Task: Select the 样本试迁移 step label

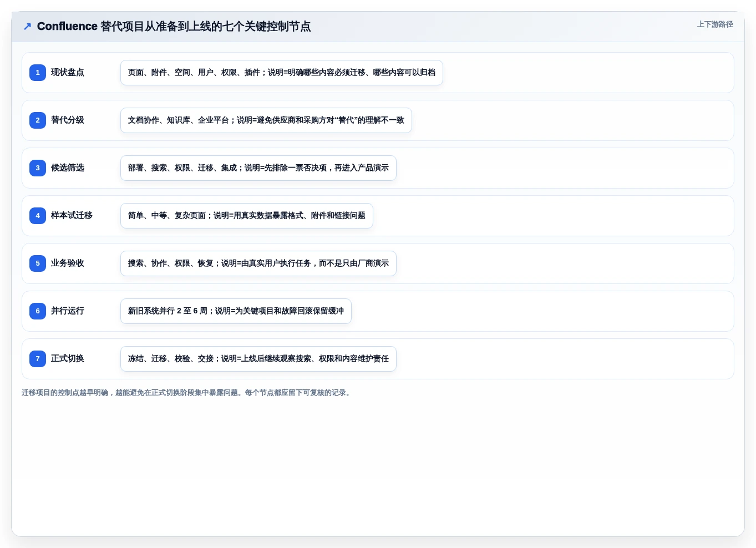Action: (x=72, y=215)
